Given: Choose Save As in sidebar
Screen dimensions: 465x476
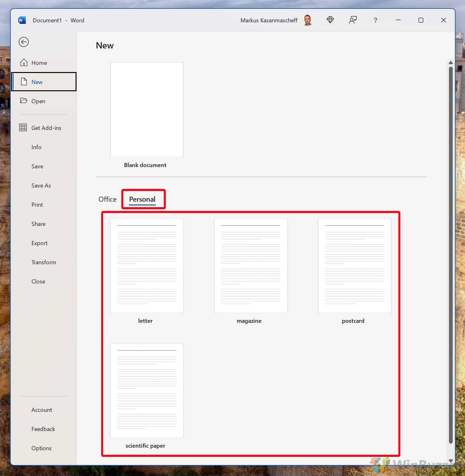Looking at the screenshot, I should pyautogui.click(x=41, y=185).
